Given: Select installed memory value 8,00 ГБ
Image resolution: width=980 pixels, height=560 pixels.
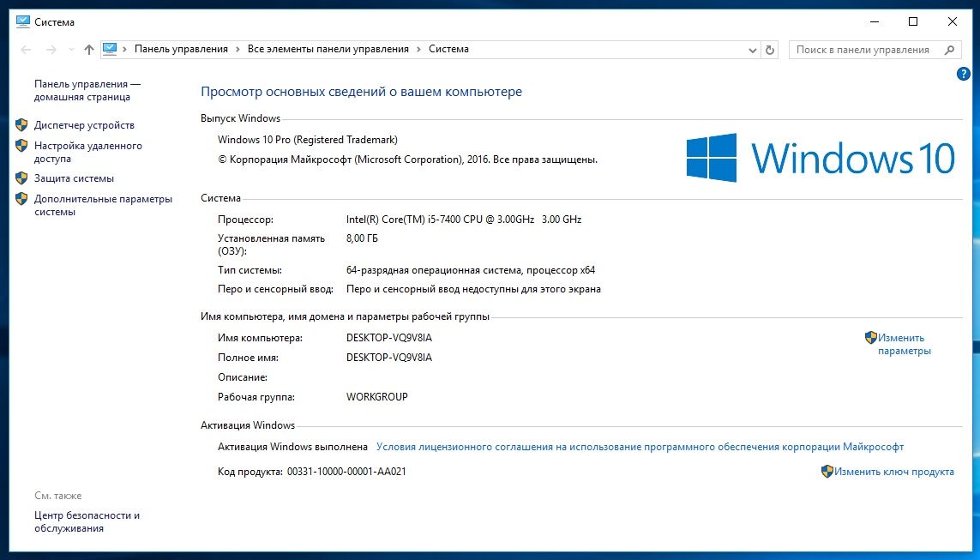Looking at the screenshot, I should (x=362, y=238).
